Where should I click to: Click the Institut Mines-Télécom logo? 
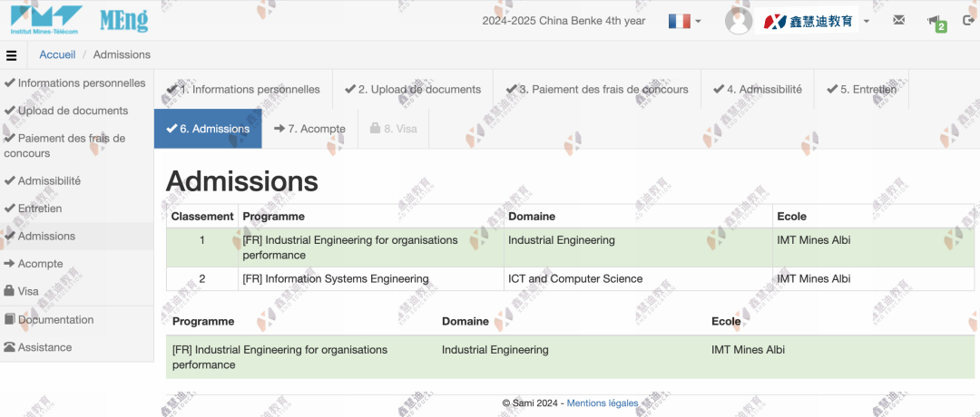[x=46, y=19]
